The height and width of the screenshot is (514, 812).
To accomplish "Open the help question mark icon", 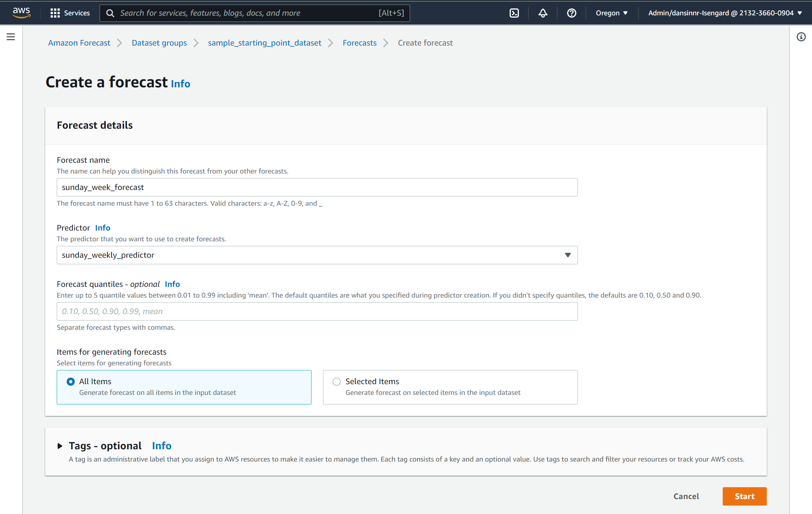I will [x=571, y=13].
